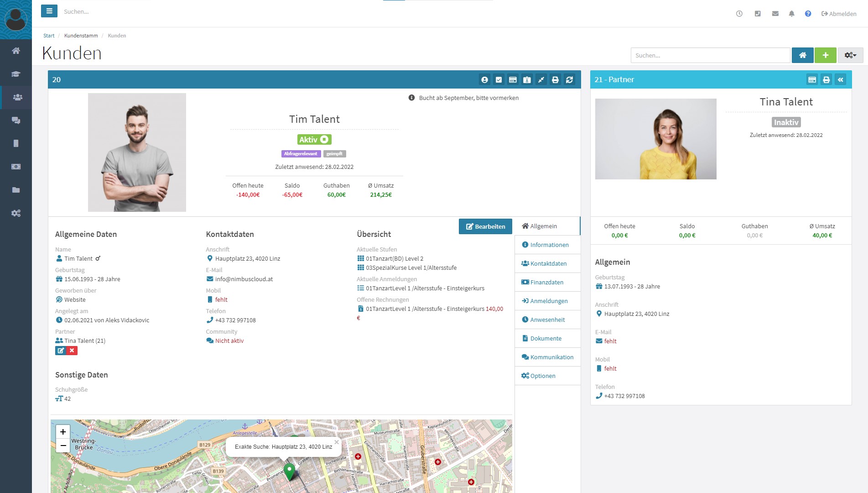
Task: Refresh customer 20 data via sync icon
Action: [569, 80]
